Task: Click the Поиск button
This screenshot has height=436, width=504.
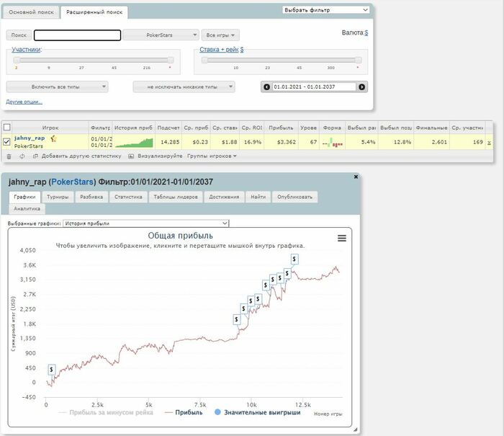Action: 19,35
